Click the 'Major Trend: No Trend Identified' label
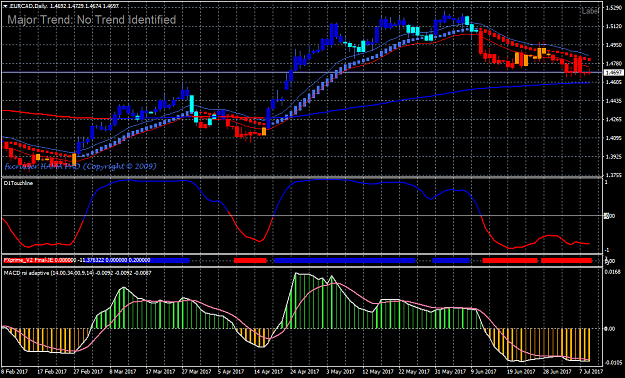625x378 pixels. (x=92, y=20)
